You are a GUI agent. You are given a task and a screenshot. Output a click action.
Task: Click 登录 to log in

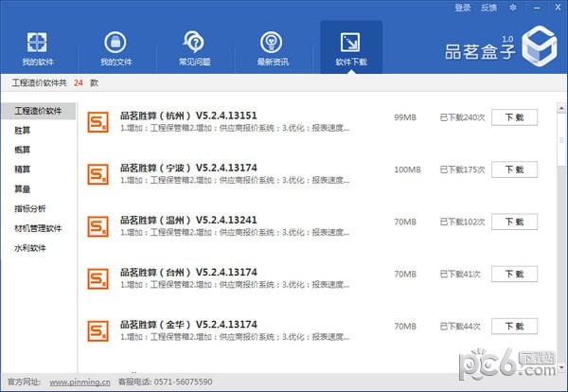click(x=462, y=8)
